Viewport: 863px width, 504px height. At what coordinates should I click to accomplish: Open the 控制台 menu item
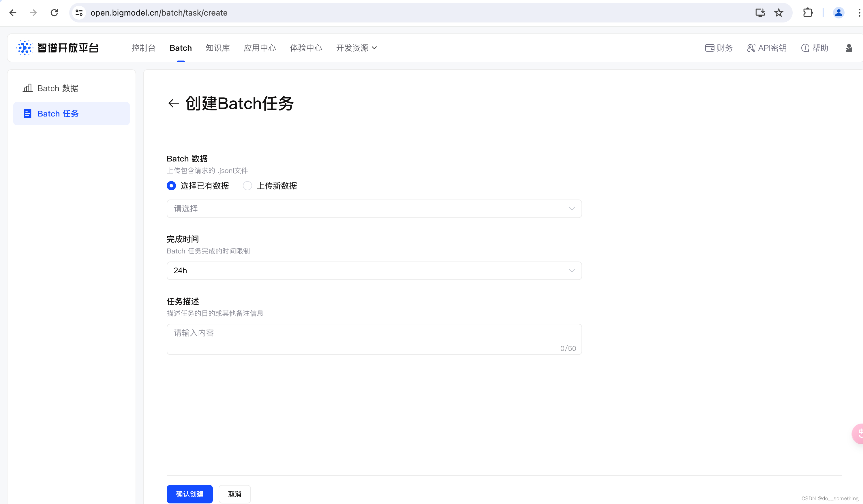[143, 48]
